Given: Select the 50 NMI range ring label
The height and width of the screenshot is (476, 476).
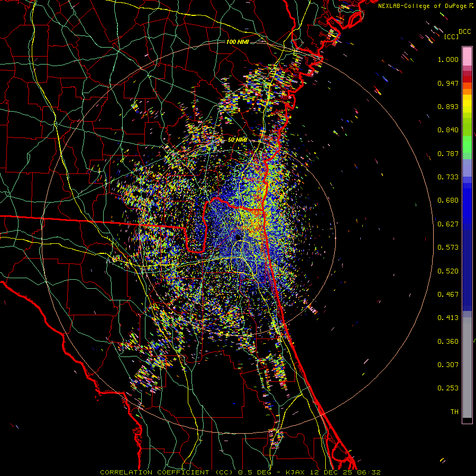Looking at the screenshot, I should point(237,140).
